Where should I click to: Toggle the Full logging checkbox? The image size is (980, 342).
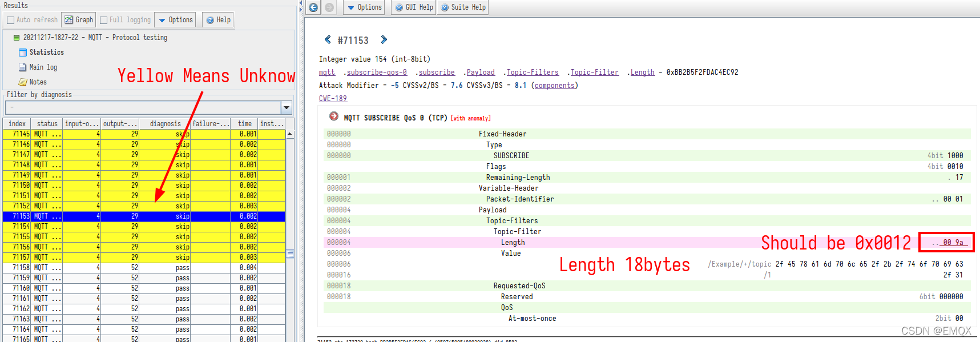tap(103, 20)
